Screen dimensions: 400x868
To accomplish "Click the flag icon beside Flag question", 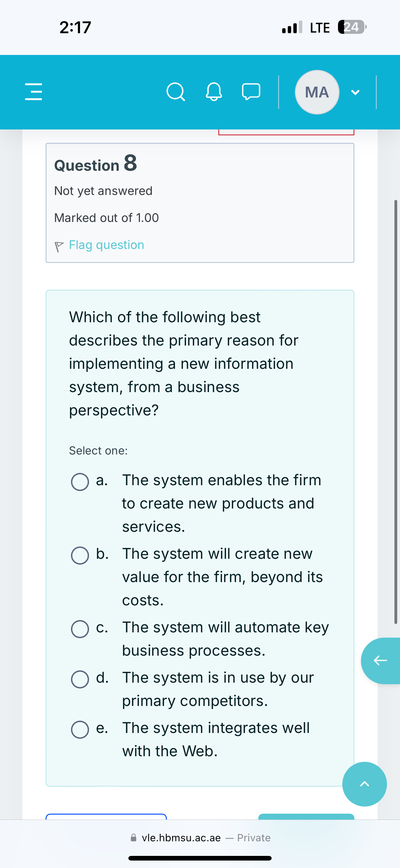I will coord(59,246).
